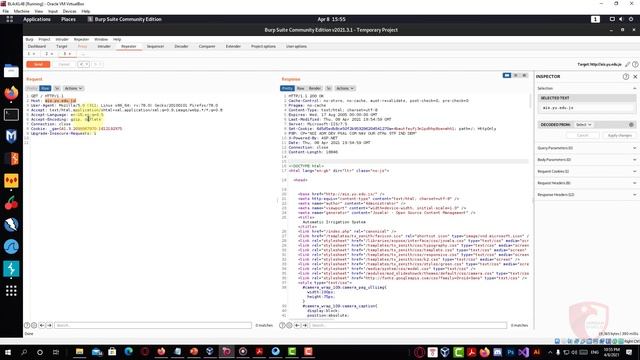The image size is (640, 360).
Task: Click the Response search field
Action: [x=408, y=325]
